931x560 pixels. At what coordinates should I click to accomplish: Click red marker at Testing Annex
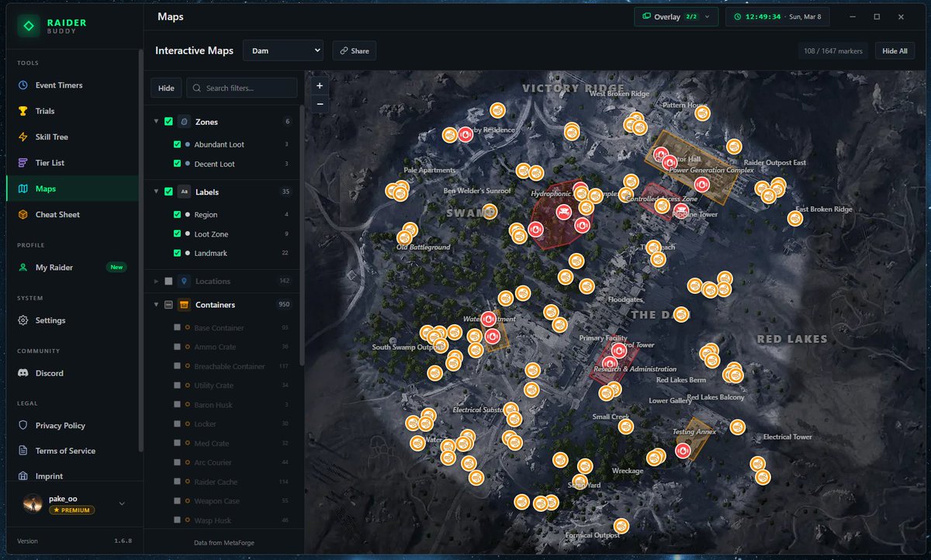pos(684,450)
